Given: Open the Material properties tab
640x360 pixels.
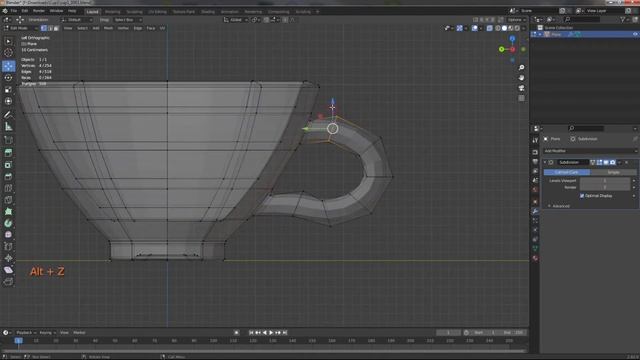Looking at the screenshot, I should tap(535, 258).
